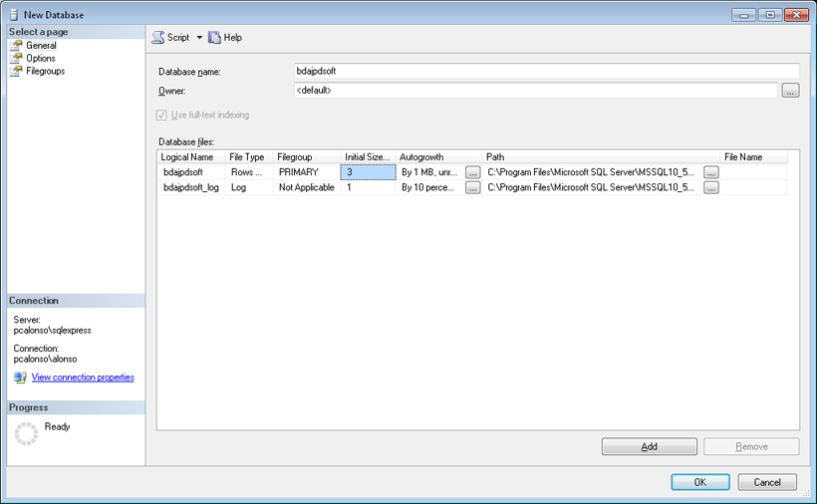Select the Initial Size cell showing 3
Viewport: 817px width, 504px height.
point(368,172)
